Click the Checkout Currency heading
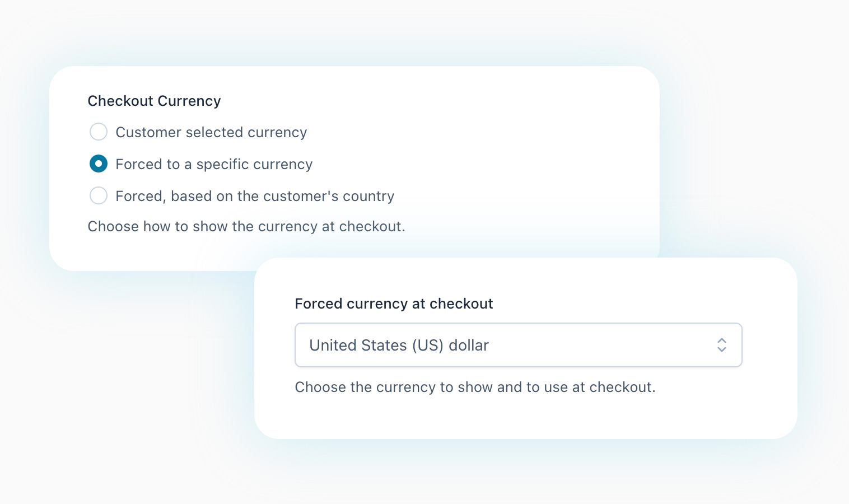This screenshot has height=504, width=849. [x=154, y=101]
